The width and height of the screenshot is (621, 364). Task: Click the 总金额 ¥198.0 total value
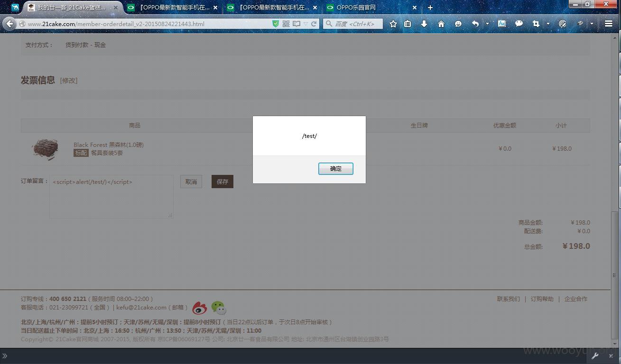pos(576,246)
